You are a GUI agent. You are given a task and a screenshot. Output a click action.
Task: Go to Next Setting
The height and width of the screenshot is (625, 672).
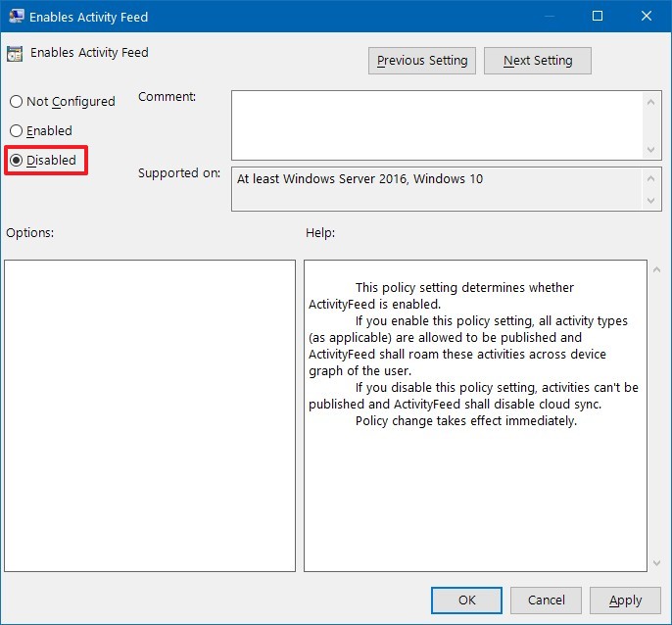pyautogui.click(x=538, y=61)
